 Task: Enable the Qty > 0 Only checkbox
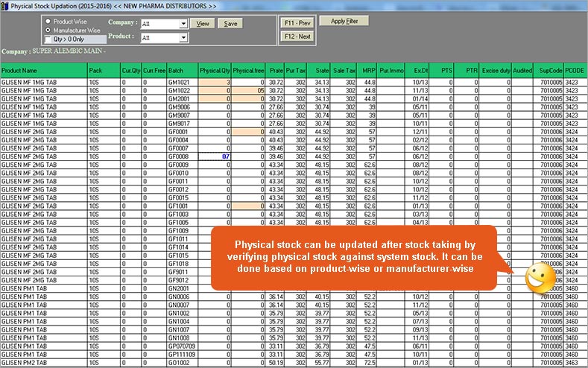tap(48, 39)
